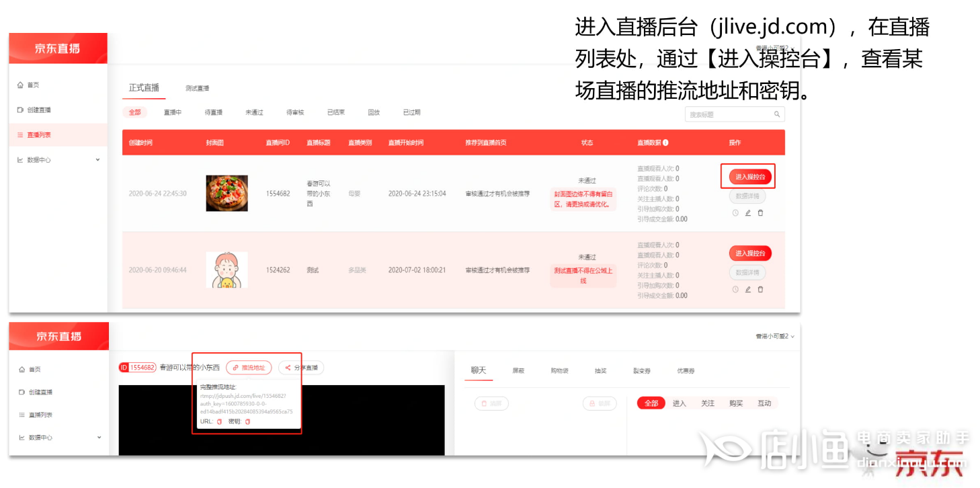980x488 pixels.
Task: Click rejection note 测试直播不得在公域上线
Action: click(x=583, y=276)
